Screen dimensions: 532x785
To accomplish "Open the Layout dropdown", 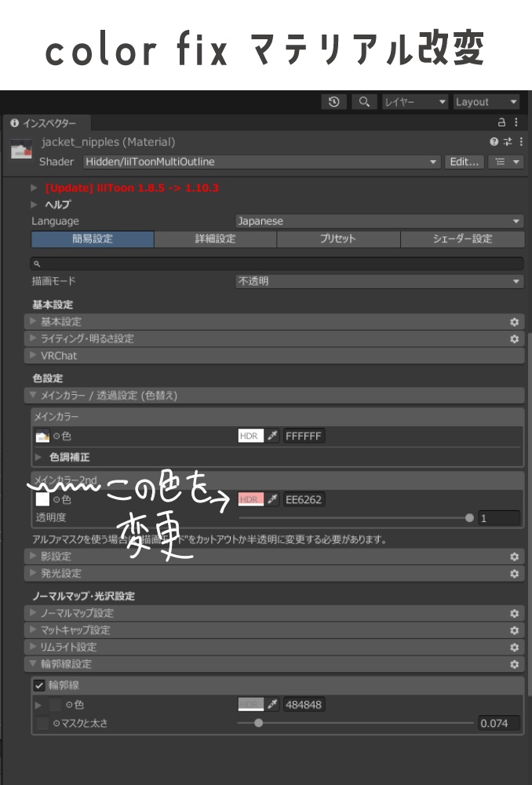I will click(486, 102).
